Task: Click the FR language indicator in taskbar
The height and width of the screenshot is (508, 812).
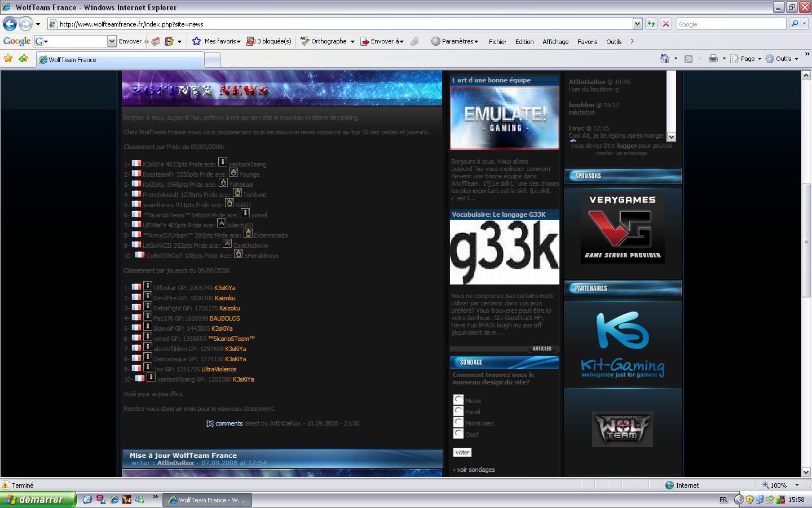Action: (x=723, y=500)
